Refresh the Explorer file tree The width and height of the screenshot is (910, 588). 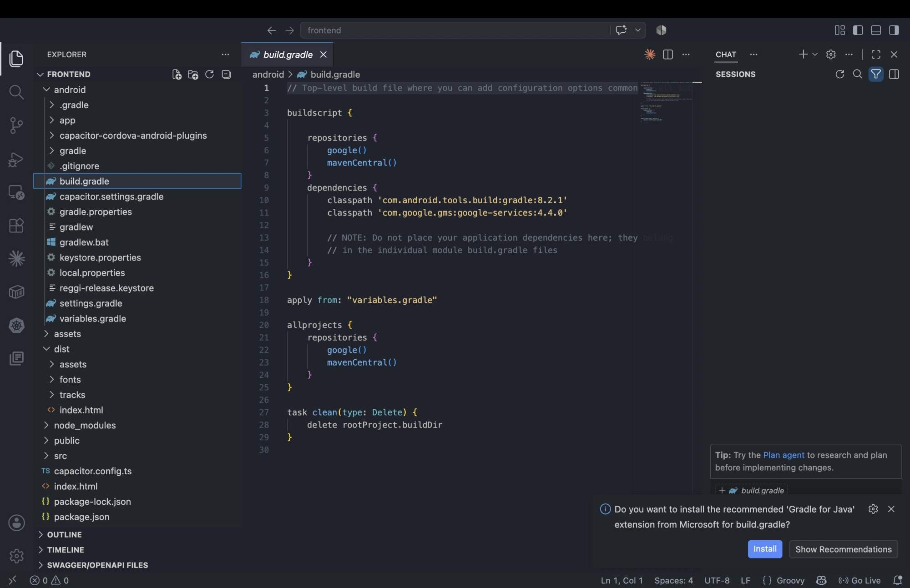pyautogui.click(x=209, y=74)
